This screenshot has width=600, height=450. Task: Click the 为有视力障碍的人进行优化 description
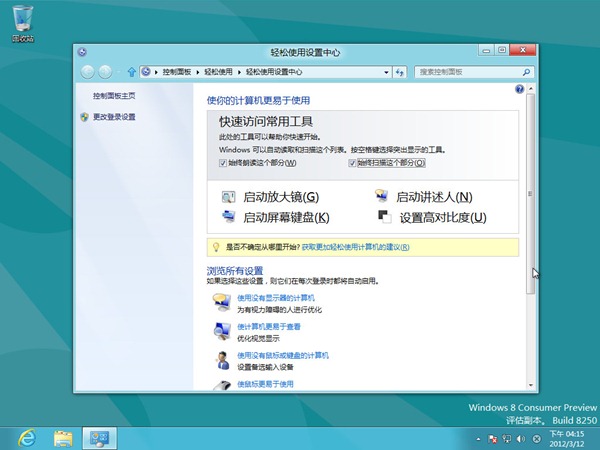pyautogui.click(x=279, y=310)
